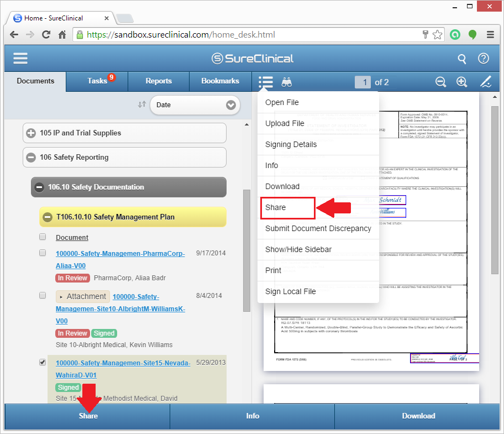Click the green balloon extension icon
The image size is (504, 434).
click(472, 34)
